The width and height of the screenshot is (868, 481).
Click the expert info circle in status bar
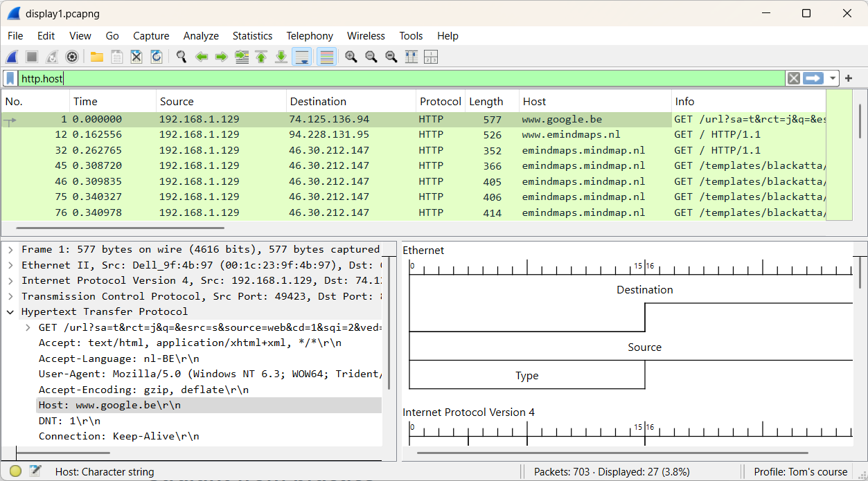[15, 472]
